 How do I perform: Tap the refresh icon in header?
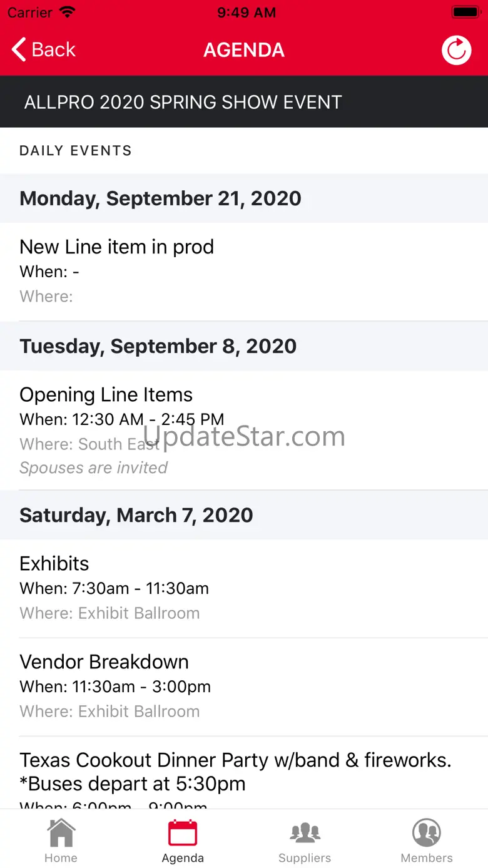pyautogui.click(x=456, y=50)
